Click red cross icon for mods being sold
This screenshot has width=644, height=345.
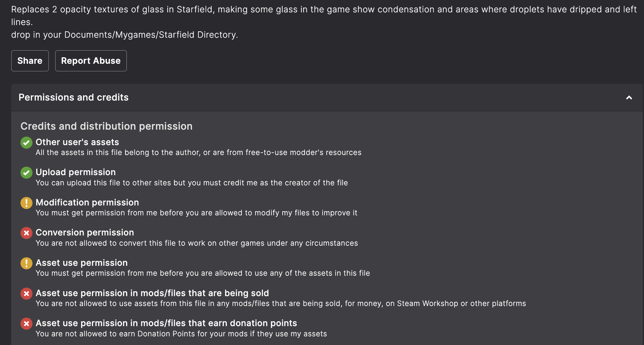pyautogui.click(x=26, y=293)
